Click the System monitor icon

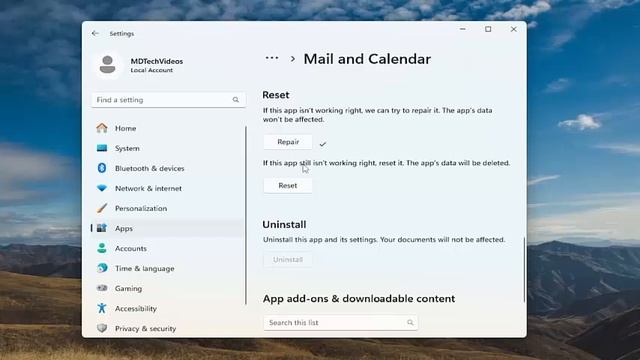click(x=102, y=148)
